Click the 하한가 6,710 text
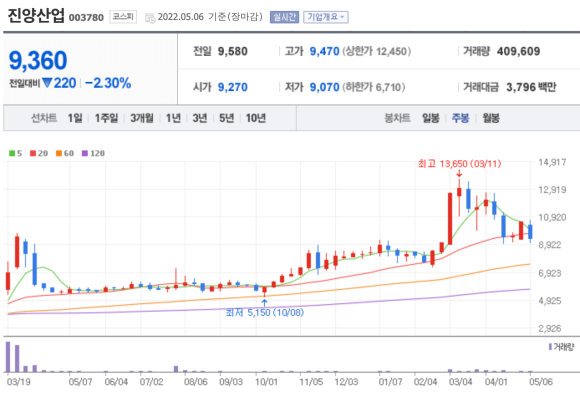The height and width of the screenshot is (396, 580). point(374,87)
